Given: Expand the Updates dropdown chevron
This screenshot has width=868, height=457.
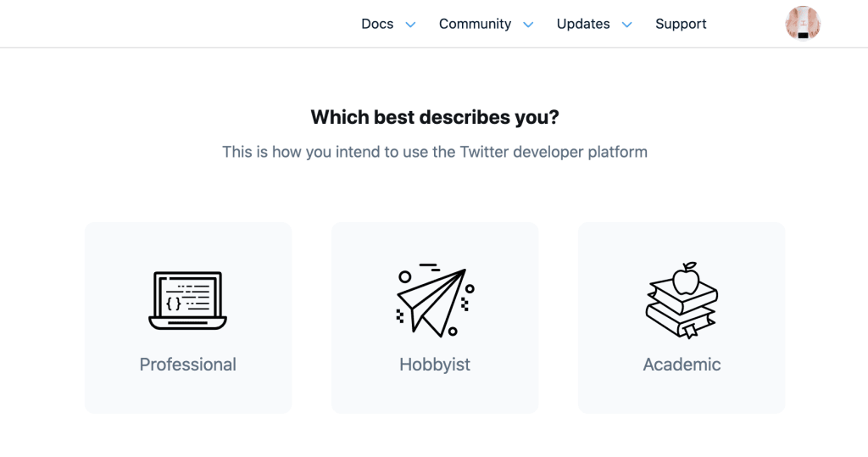Looking at the screenshot, I should tap(626, 25).
